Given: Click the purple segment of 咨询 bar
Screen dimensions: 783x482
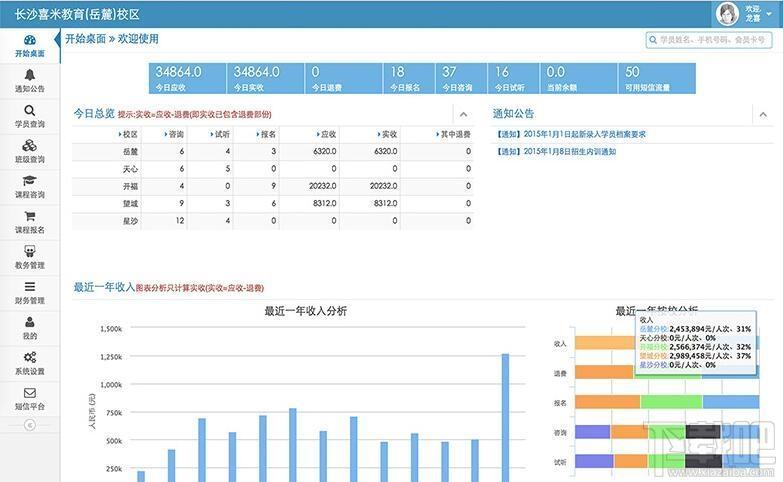Looking at the screenshot, I should pos(592,432).
